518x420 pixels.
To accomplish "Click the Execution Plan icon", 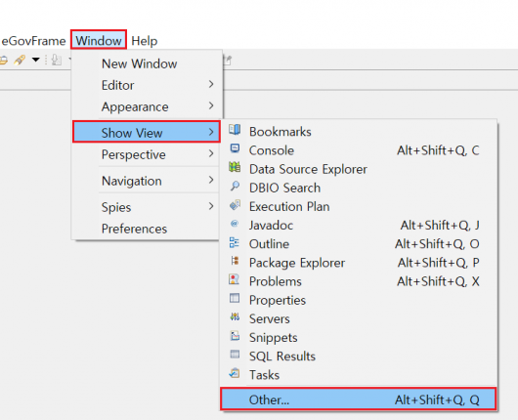I will (235, 205).
